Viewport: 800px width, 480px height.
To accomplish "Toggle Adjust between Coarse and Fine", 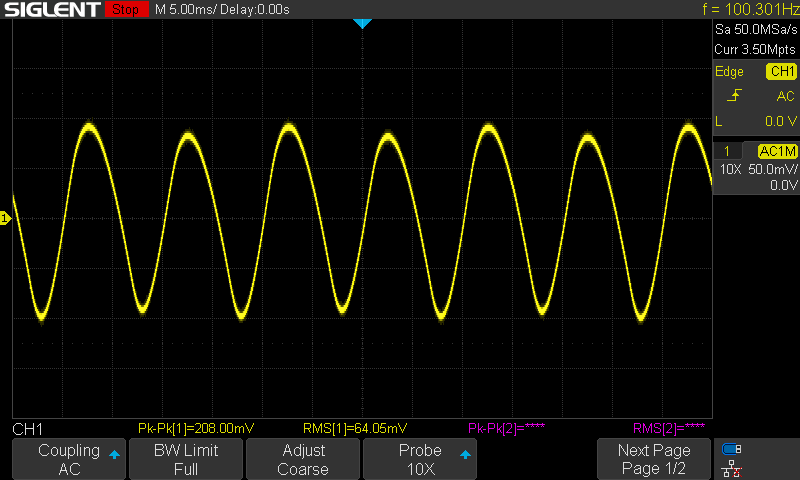I will [x=303, y=459].
